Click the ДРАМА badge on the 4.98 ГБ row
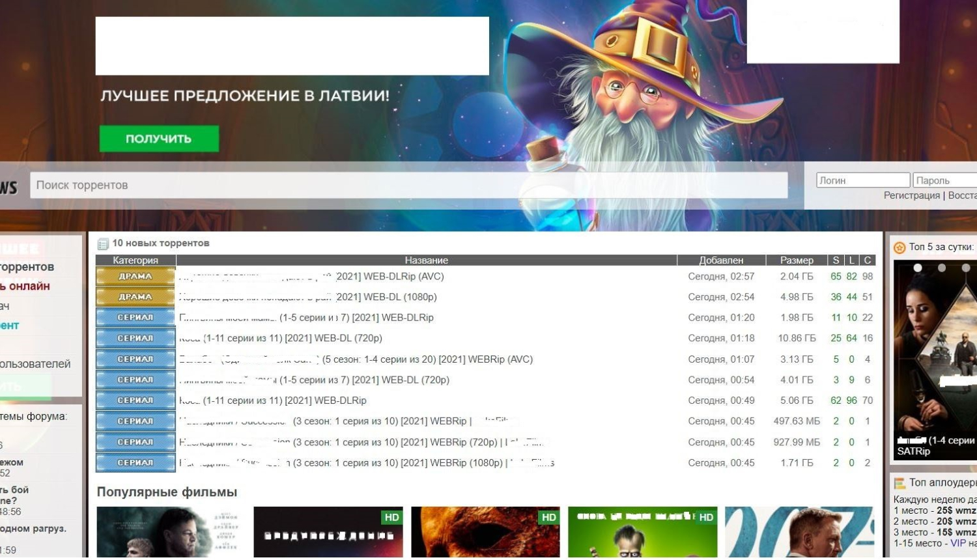This screenshot has height=560, width=977. pos(135,297)
